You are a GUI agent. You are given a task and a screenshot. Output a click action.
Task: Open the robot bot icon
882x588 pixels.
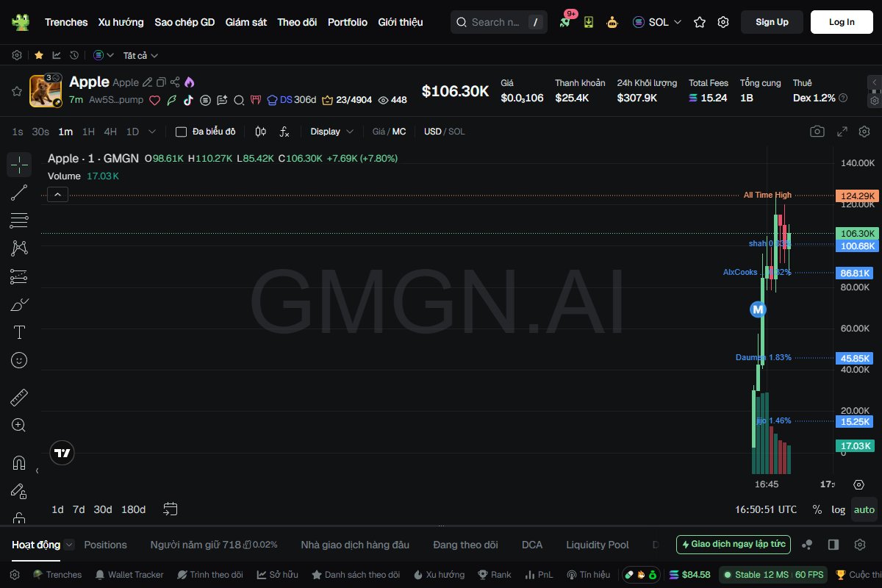point(612,22)
